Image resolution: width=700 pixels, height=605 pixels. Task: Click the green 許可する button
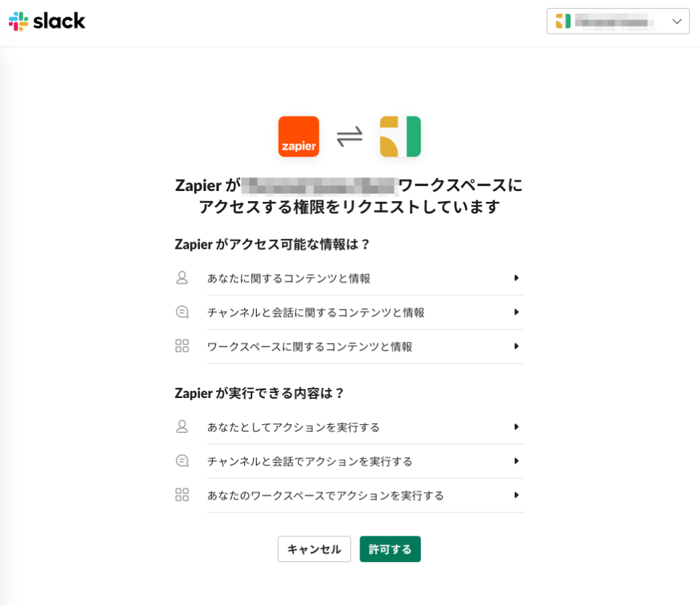(389, 549)
